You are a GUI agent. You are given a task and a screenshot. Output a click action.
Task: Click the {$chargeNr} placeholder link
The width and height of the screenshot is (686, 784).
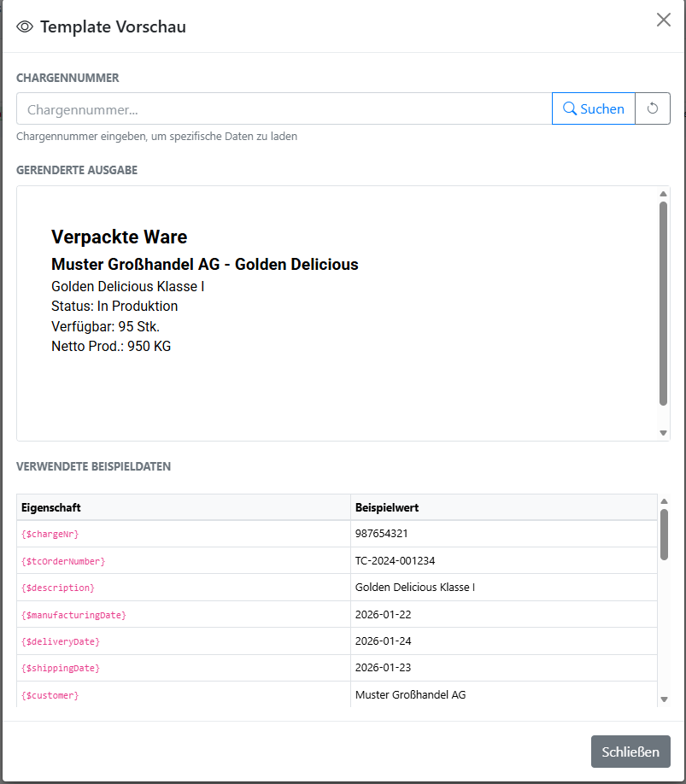click(x=50, y=534)
